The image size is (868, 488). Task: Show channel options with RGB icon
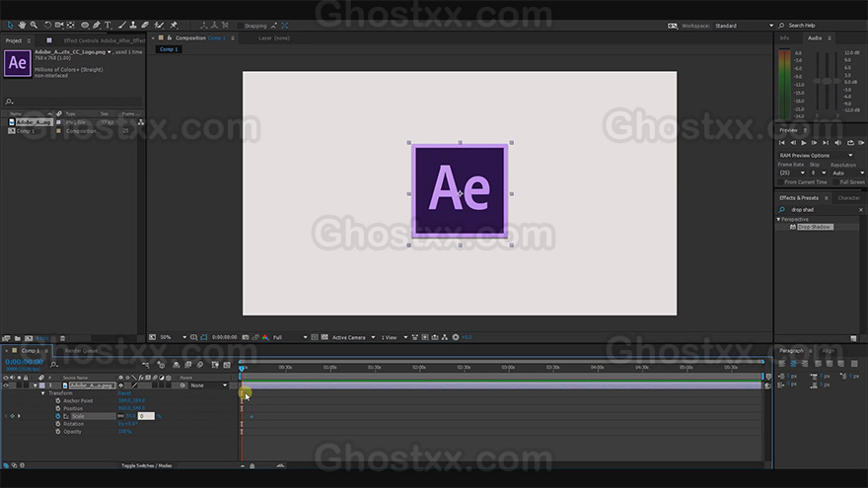265,337
